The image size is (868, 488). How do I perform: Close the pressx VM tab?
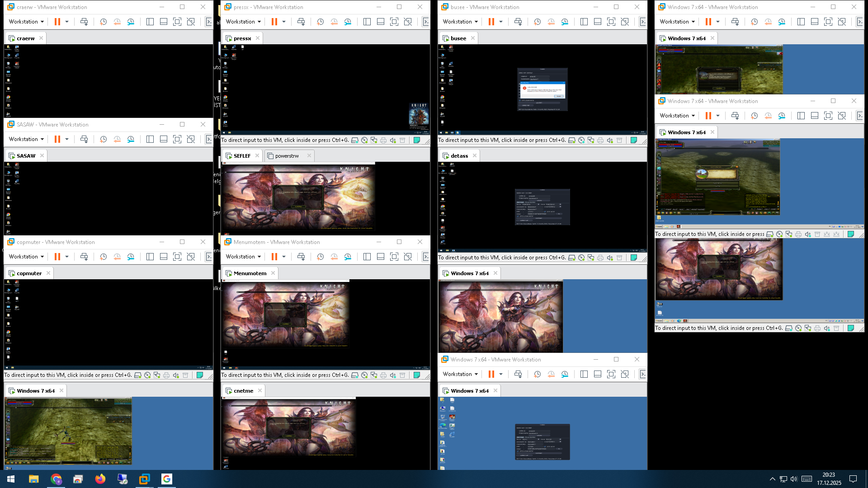pos(258,38)
